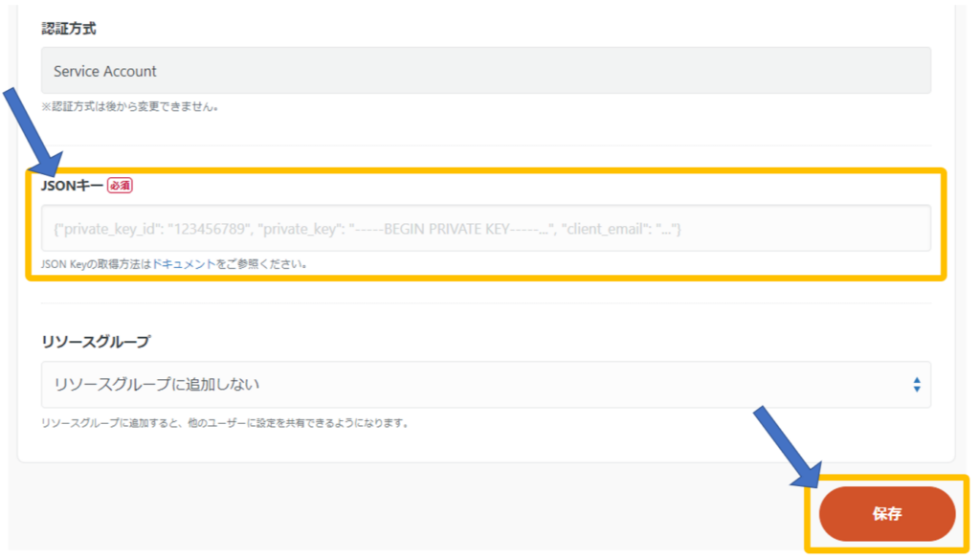980x560 pixels.
Task: Expand the リソースグループ dropdown
Action: [x=485, y=385]
